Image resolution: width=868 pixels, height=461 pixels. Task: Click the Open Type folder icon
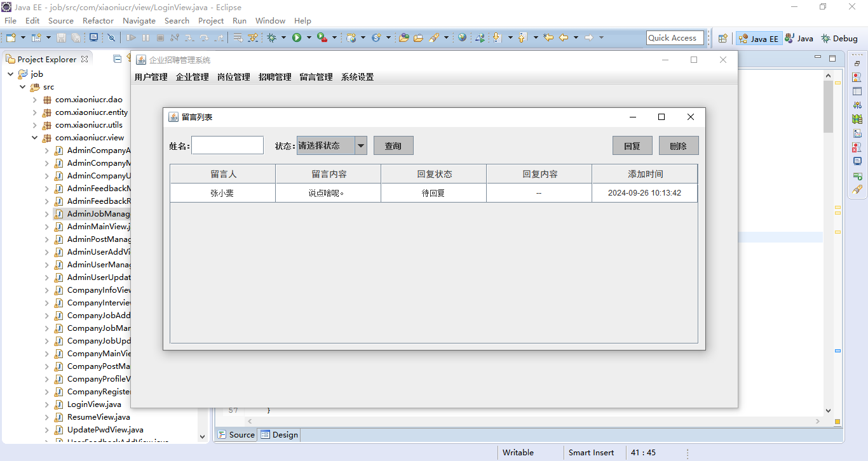(x=403, y=38)
